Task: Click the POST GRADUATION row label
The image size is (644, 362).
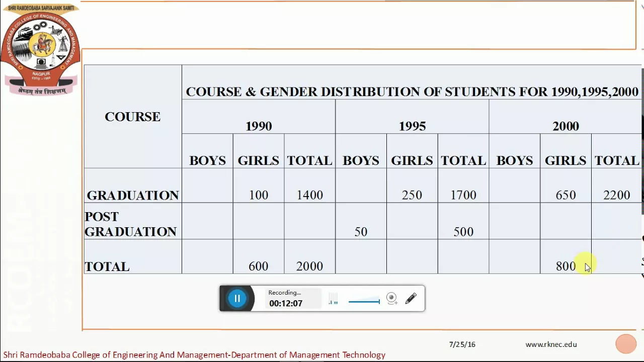Action: [130, 224]
